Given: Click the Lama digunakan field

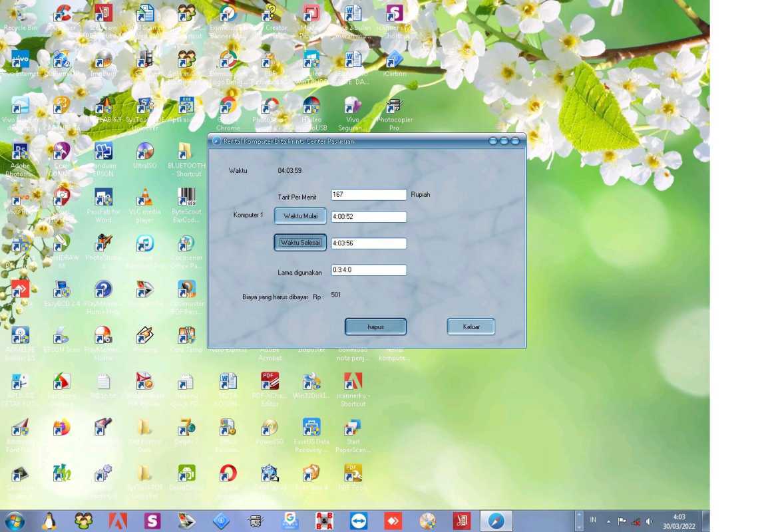Looking at the screenshot, I should (369, 270).
